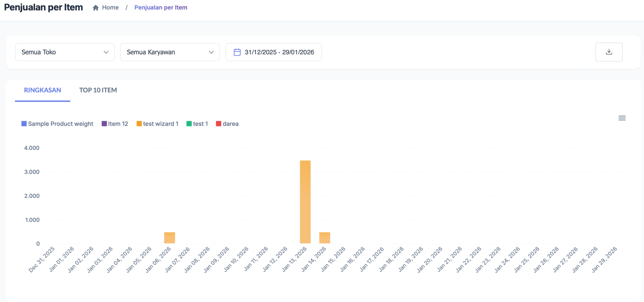Click the Semua Toko chevron arrow
The height and width of the screenshot is (302, 644).
pyautogui.click(x=106, y=52)
